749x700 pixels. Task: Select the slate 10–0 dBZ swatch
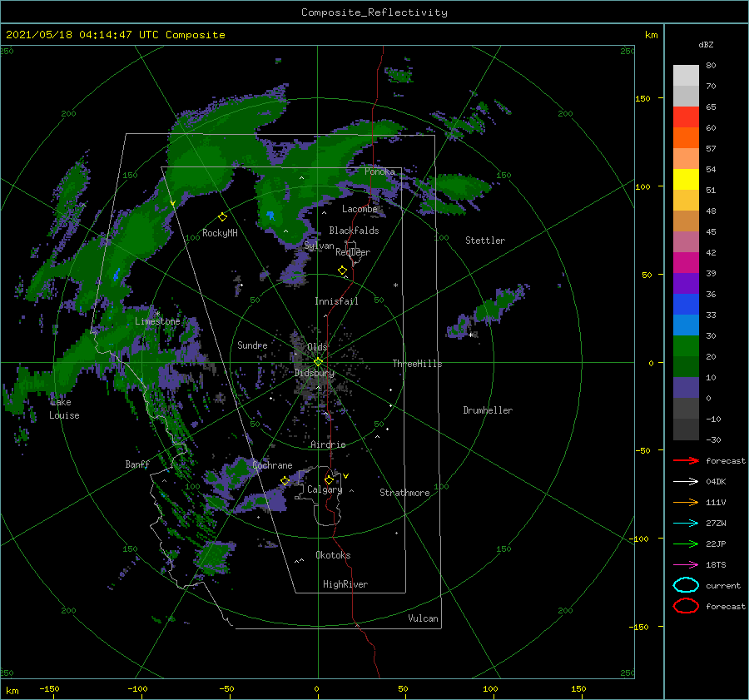686,388
